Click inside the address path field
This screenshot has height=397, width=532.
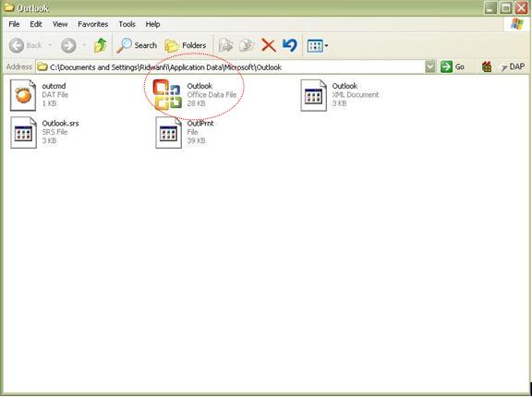[231, 67]
